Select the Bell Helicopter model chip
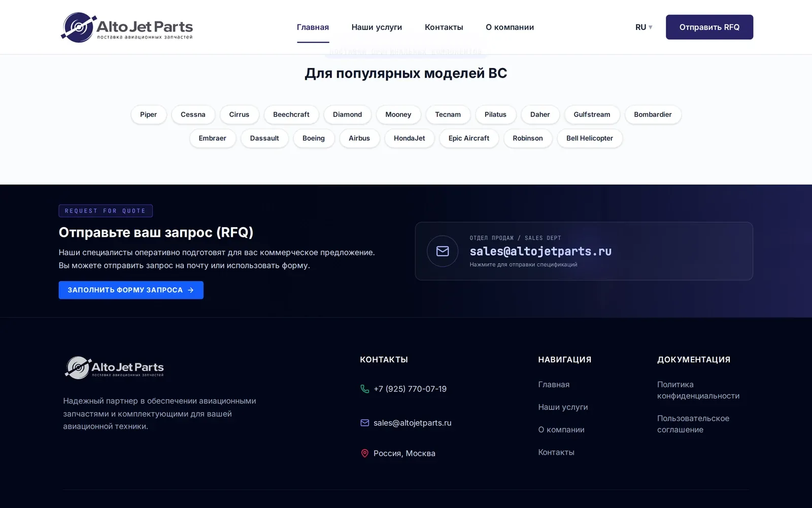 coord(590,138)
